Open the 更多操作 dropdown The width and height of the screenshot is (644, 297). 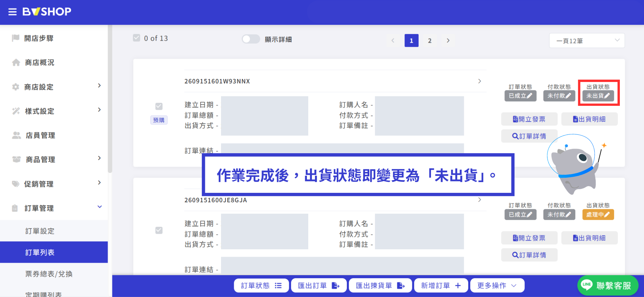pos(497,286)
